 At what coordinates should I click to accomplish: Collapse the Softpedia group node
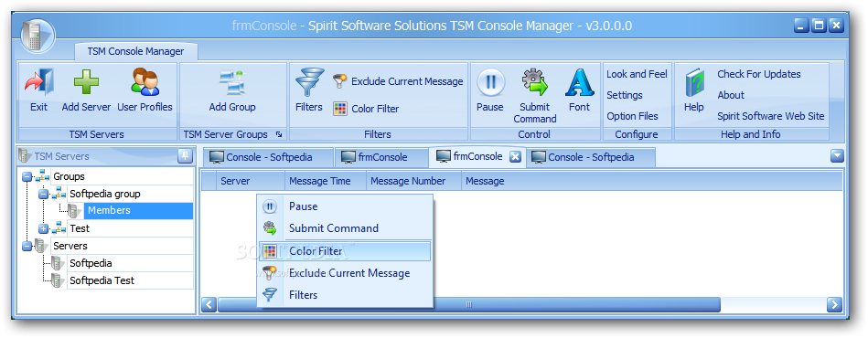(43, 195)
